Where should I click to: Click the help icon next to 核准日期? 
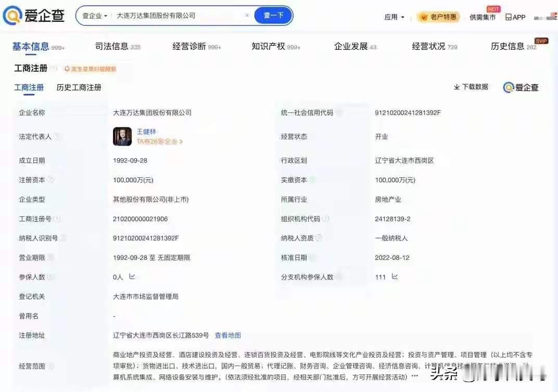[312, 257]
